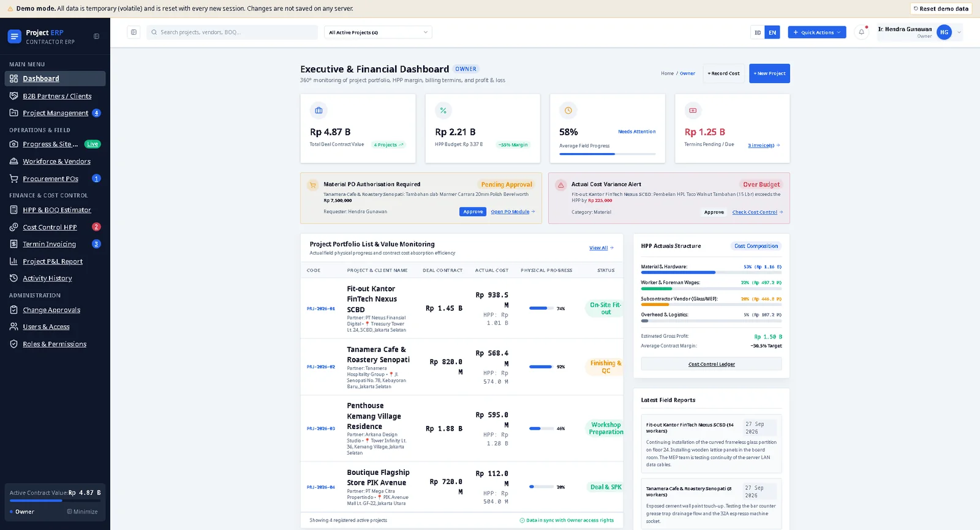The height and width of the screenshot is (530, 980).
Task: Open the Cost Control Ledger link
Action: tap(711, 364)
